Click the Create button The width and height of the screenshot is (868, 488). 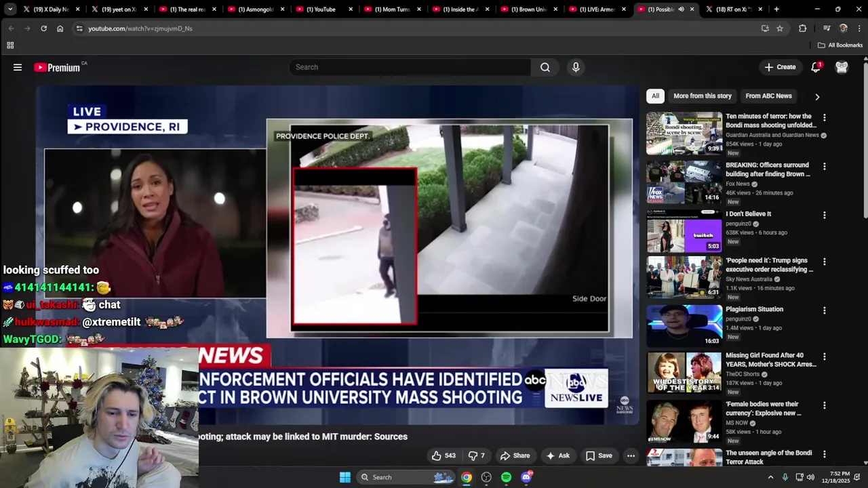(x=780, y=67)
